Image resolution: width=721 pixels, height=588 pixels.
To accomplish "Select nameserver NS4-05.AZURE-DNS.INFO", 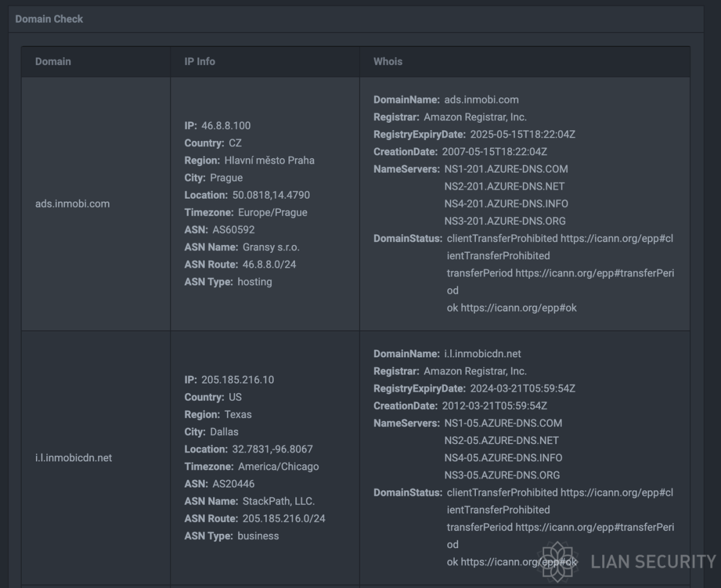I will click(503, 458).
